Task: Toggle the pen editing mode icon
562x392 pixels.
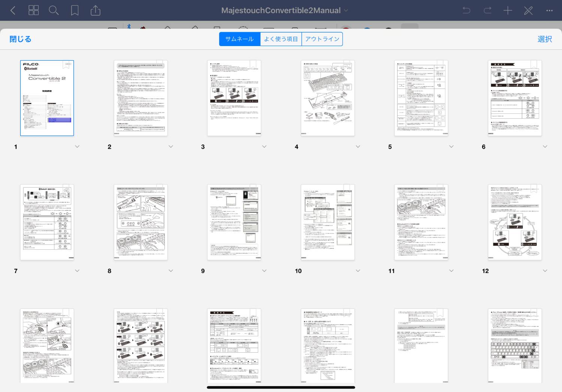Action: click(x=528, y=10)
